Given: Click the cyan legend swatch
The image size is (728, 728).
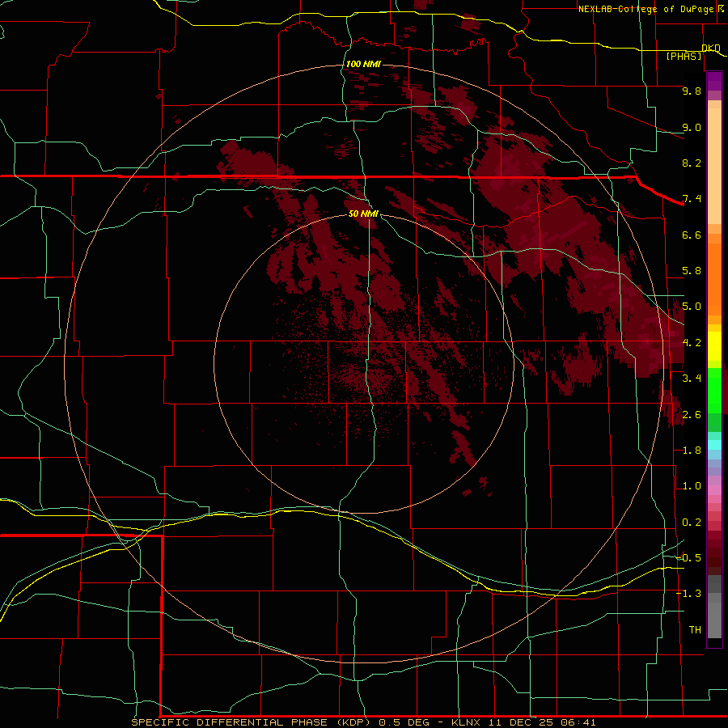Looking at the screenshot, I should coord(714,445).
